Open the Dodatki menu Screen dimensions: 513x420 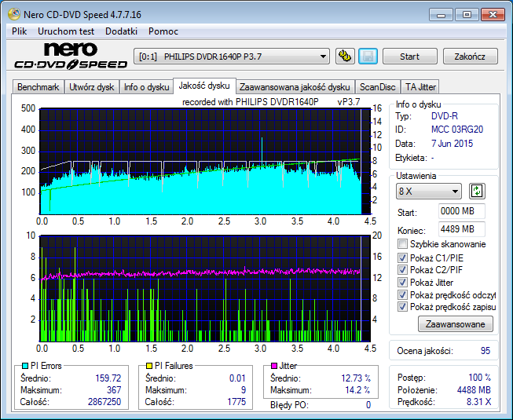pyautogui.click(x=122, y=31)
